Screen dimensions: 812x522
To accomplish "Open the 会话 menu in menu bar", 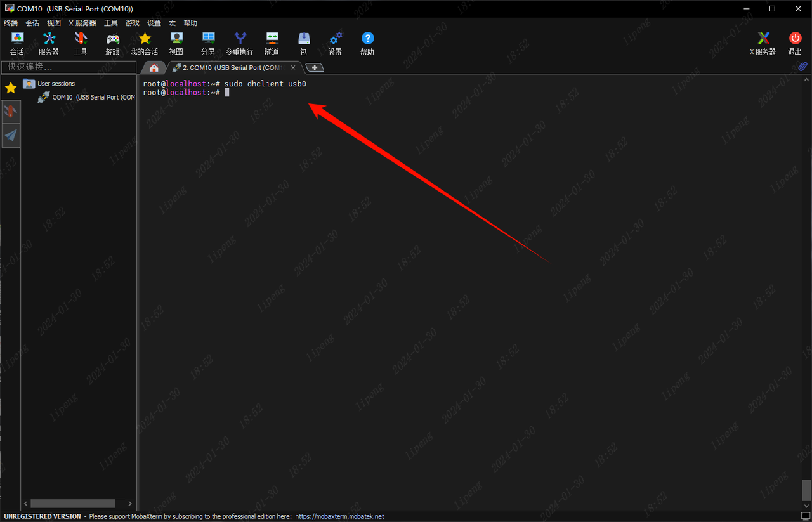I will (32, 23).
